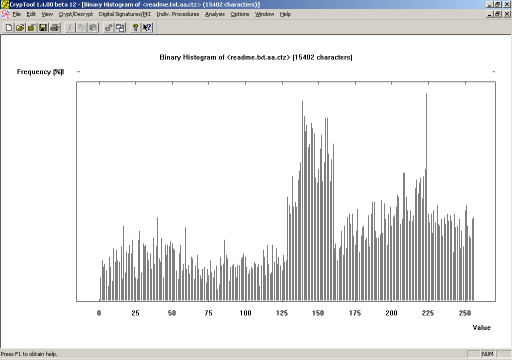The image size is (512, 360).
Task: Click the CrypTool document icon in menu bar
Action: point(6,14)
